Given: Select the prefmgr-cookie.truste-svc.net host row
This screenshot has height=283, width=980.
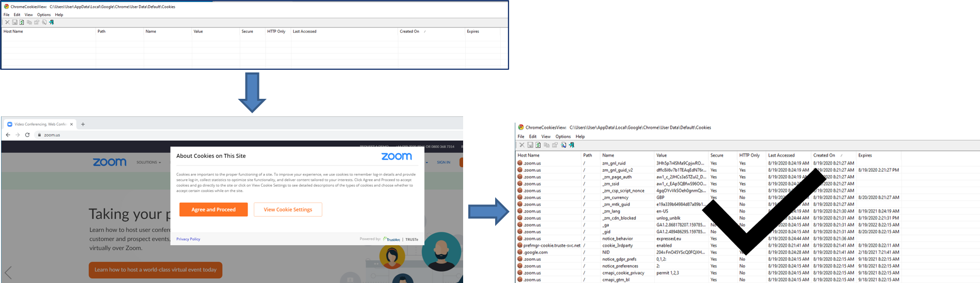Looking at the screenshot, I should click(549, 245).
